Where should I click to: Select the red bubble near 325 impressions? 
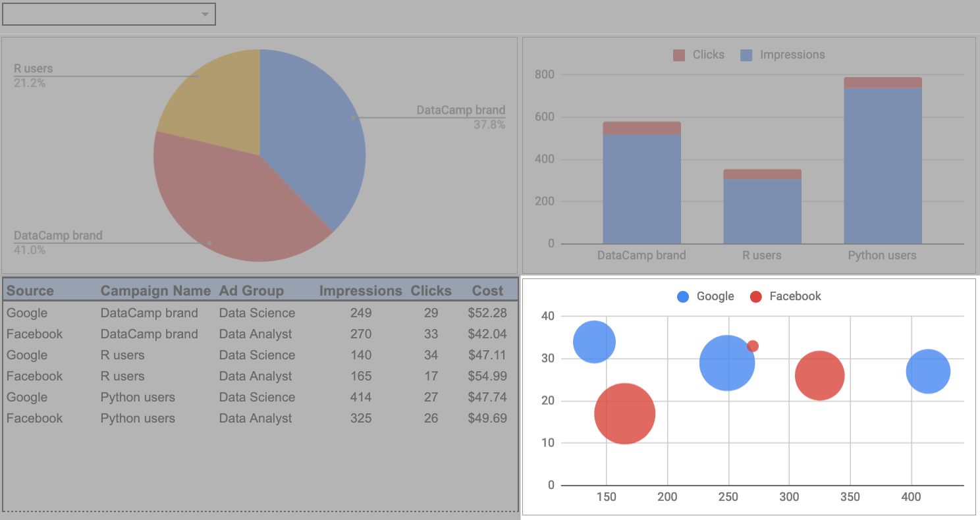point(820,376)
